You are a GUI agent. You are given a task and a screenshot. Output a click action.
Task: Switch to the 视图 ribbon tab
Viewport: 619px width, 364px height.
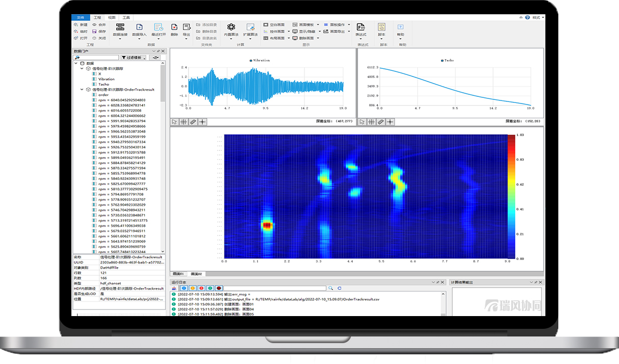111,17
